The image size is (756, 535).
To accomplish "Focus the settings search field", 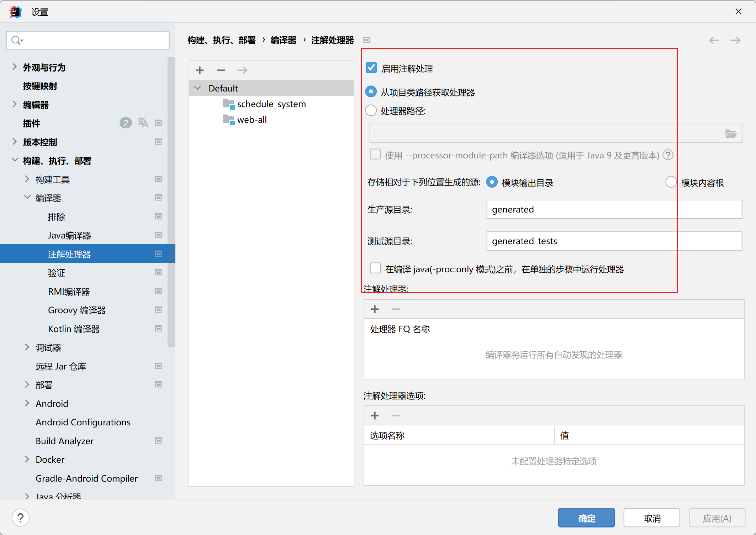I will 88,40.
